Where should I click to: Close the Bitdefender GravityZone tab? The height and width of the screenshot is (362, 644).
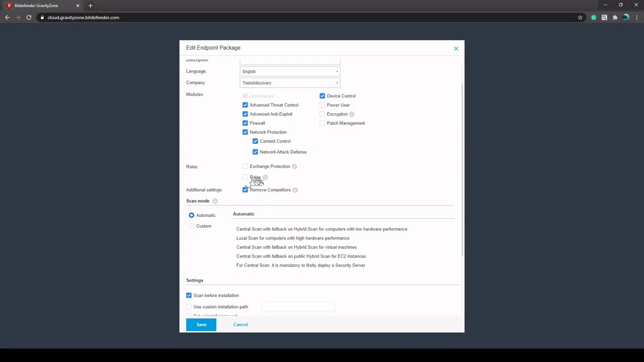coord(77,6)
